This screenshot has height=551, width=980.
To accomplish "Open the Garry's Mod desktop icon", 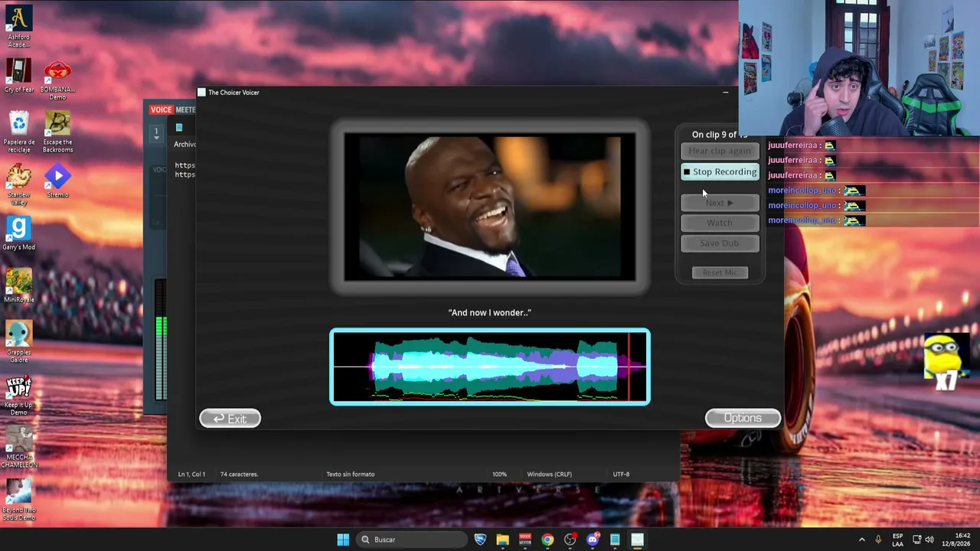I will click(x=18, y=233).
